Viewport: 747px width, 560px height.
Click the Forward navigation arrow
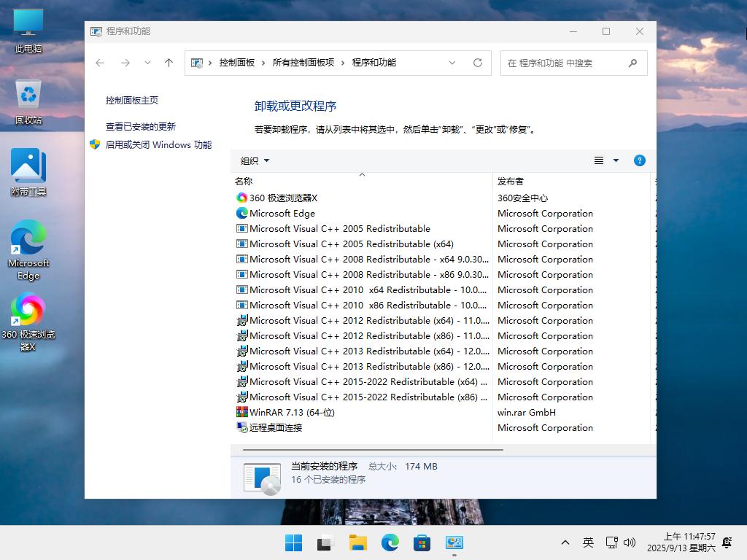click(125, 63)
